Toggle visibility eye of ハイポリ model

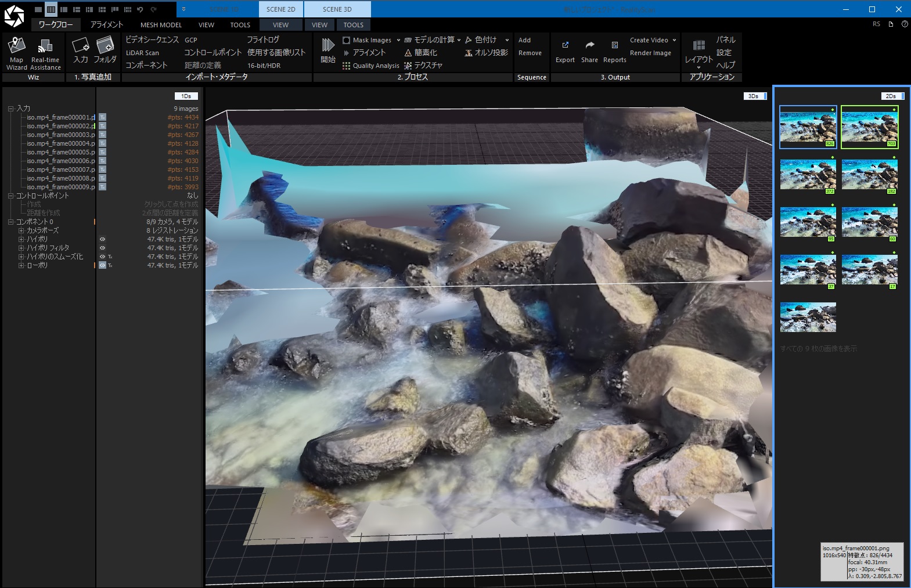102,239
